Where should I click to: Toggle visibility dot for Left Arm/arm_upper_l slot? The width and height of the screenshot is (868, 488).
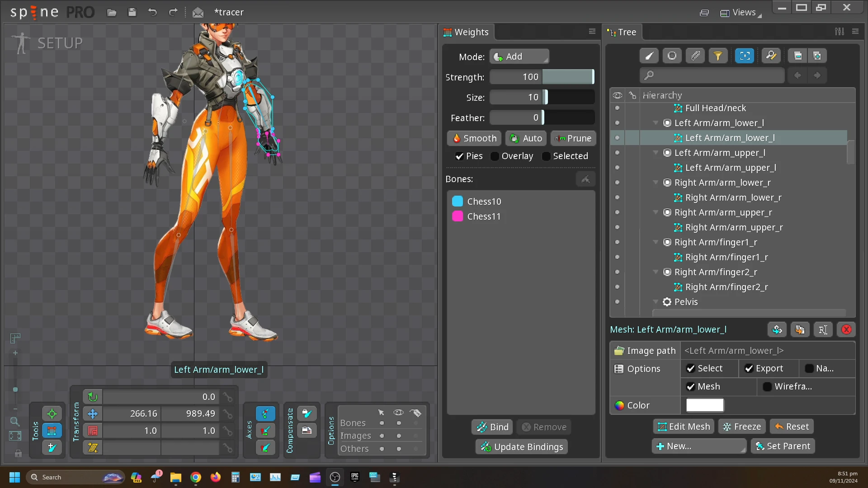pos(617,153)
